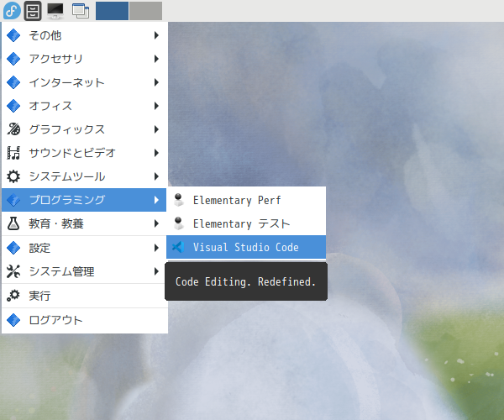Expand arrow beside インターネット

156,82
